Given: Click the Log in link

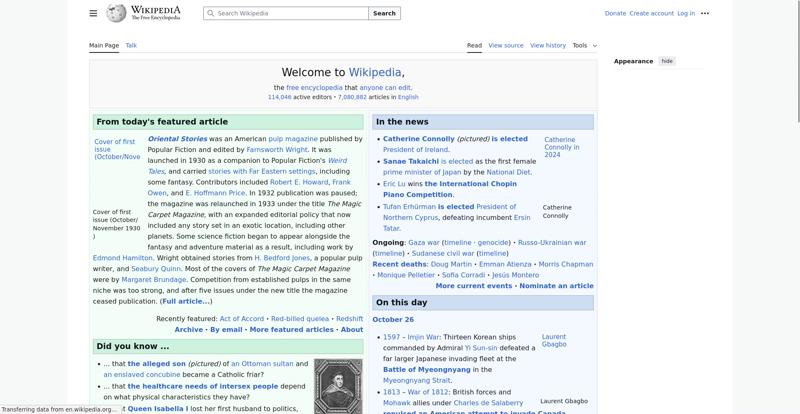Looking at the screenshot, I should coord(686,14).
